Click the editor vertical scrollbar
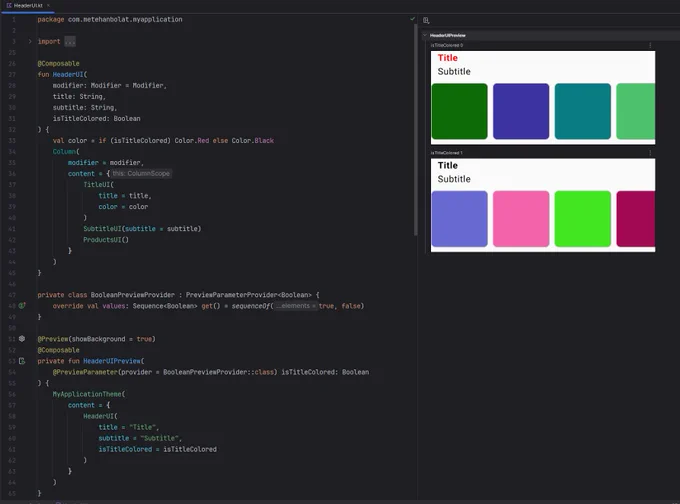Screen dimensions: 680x504 tap(415, 130)
